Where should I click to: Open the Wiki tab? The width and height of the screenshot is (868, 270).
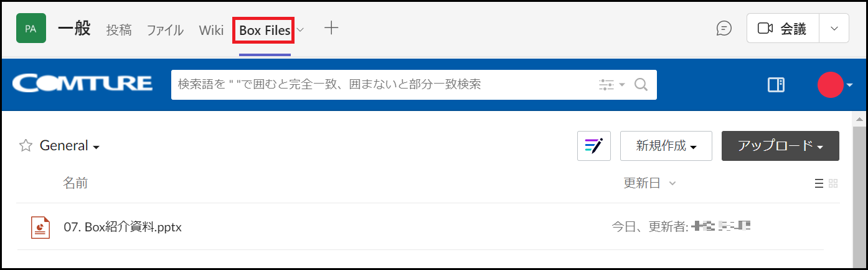pos(211,30)
